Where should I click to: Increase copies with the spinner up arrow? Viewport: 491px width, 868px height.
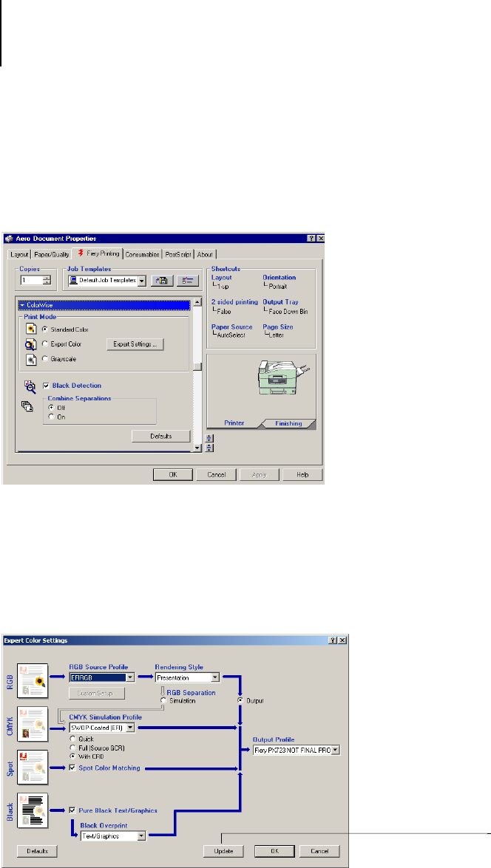tap(47, 278)
